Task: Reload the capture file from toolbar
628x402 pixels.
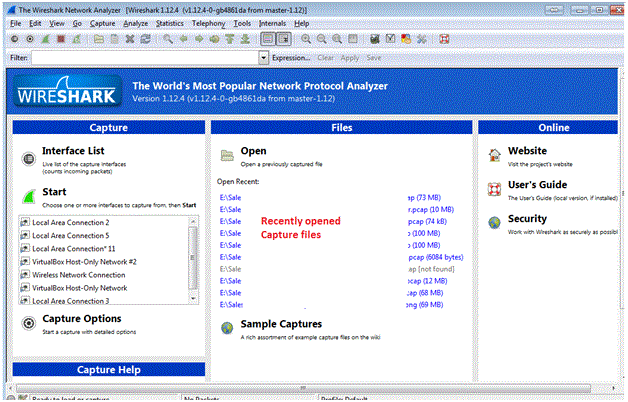Action: pyautogui.click(x=145, y=39)
